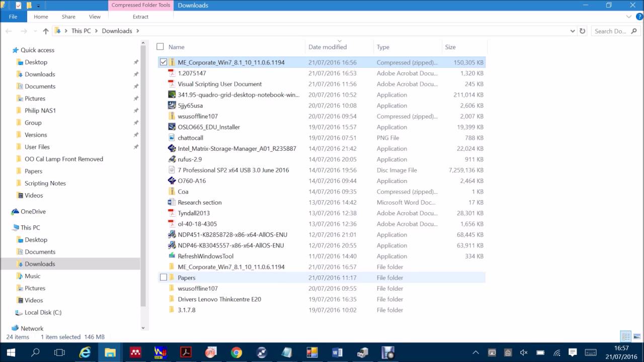Expand the ribbon with the chevron near Help
Viewport: 644px width, 362px height.
coord(629,17)
